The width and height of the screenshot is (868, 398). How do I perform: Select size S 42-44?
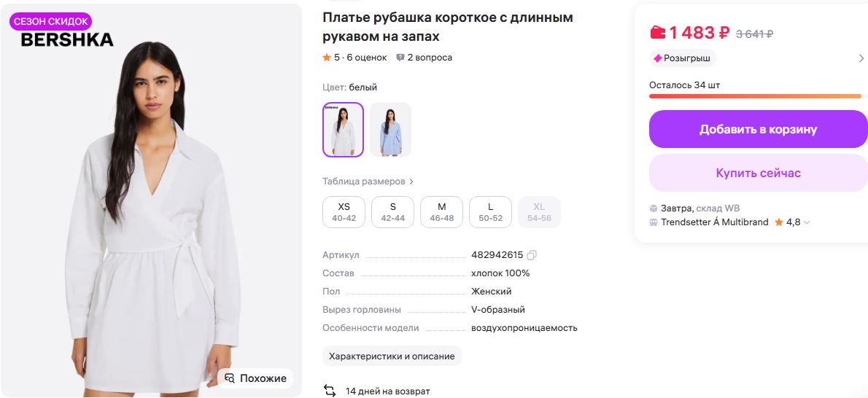coord(392,212)
